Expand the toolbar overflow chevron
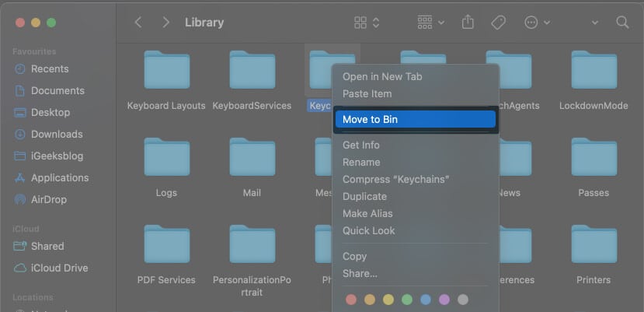This screenshot has width=644, height=312. pyautogui.click(x=595, y=23)
